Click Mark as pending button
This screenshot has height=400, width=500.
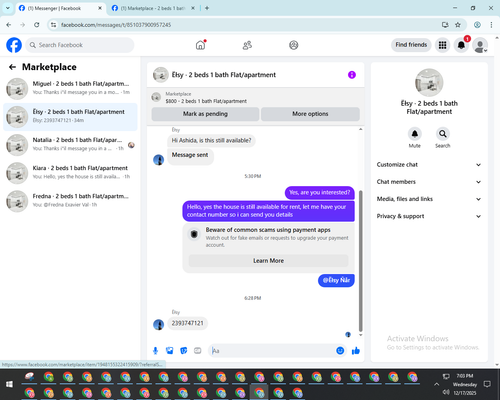pyautogui.click(x=205, y=114)
